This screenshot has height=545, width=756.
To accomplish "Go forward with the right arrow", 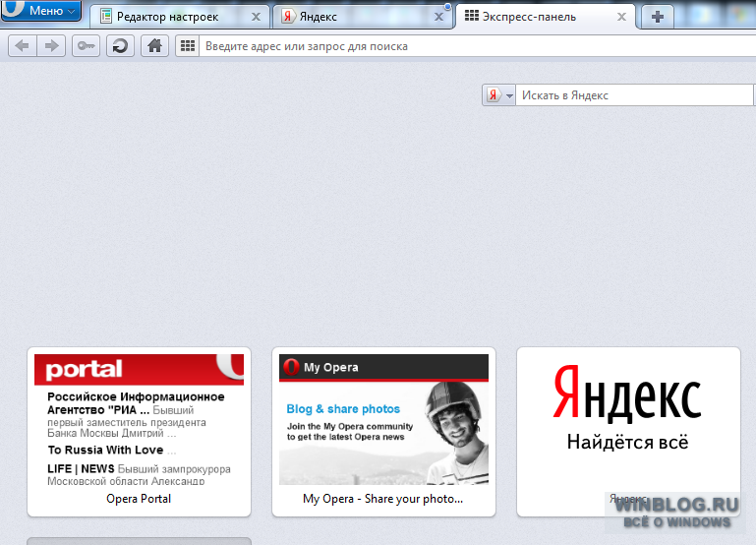I will pyautogui.click(x=51, y=46).
